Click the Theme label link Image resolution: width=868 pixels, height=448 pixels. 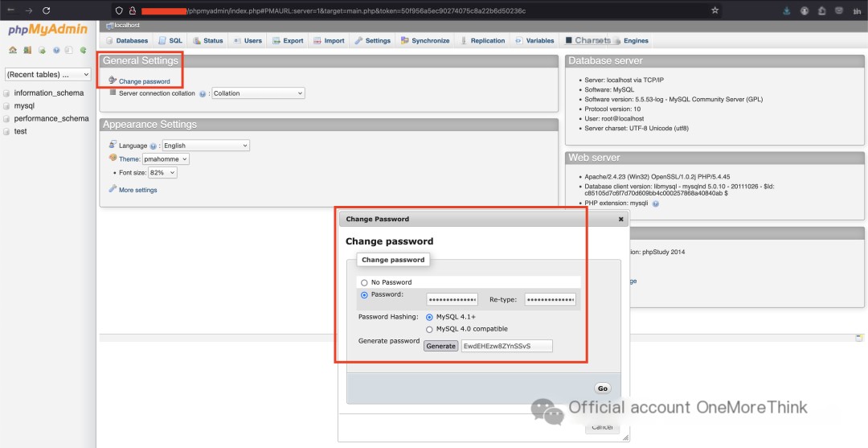pos(129,159)
